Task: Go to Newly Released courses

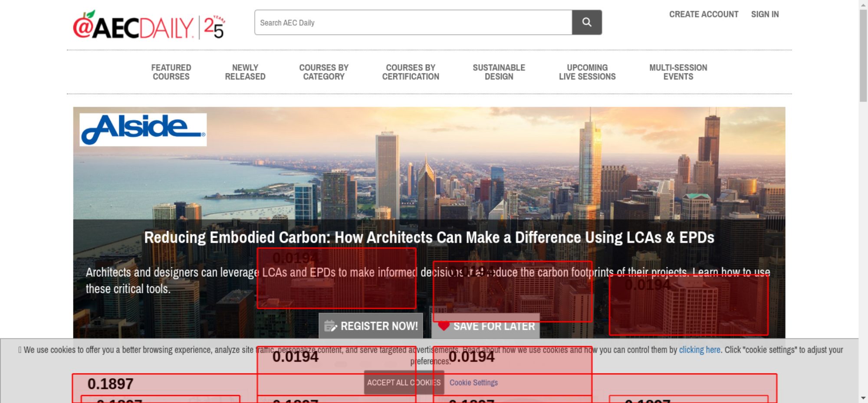Action: (x=245, y=72)
